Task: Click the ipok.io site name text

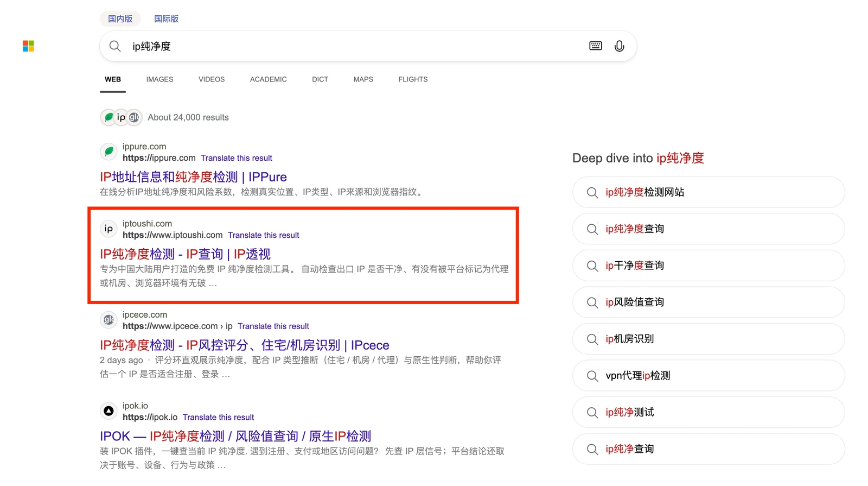Action: click(135, 406)
